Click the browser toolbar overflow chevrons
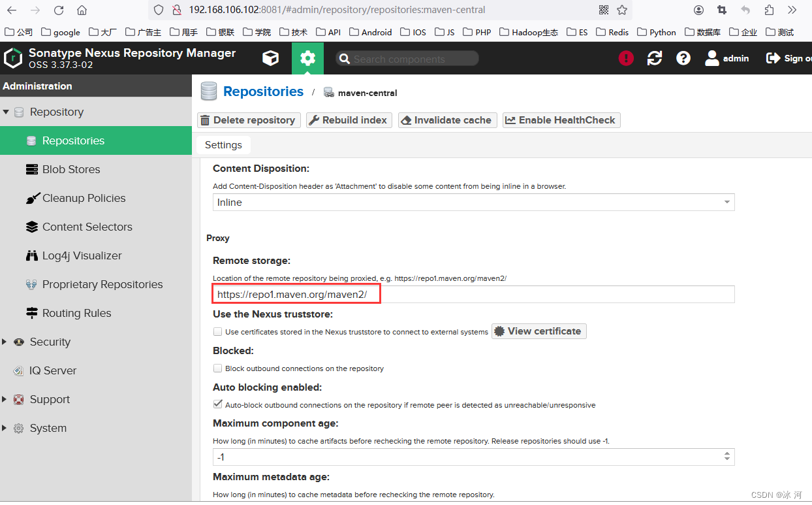 coord(792,10)
